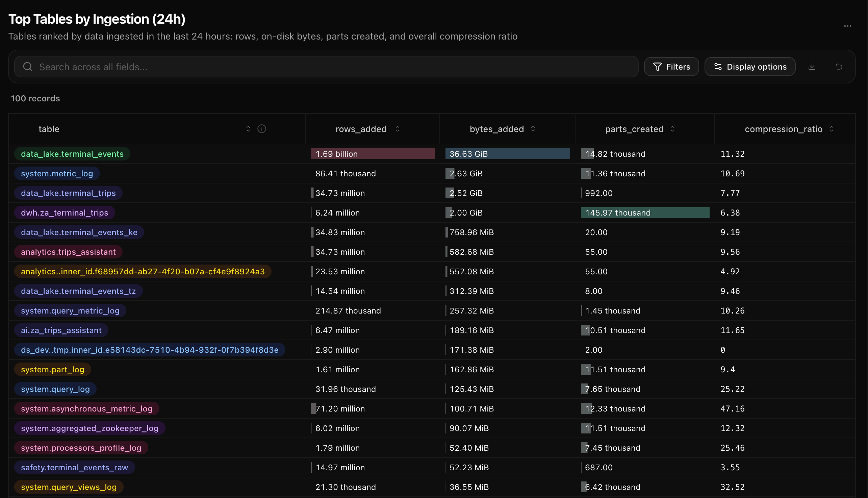Click compression ratio 32.52 value
868x498 pixels.
click(x=732, y=487)
